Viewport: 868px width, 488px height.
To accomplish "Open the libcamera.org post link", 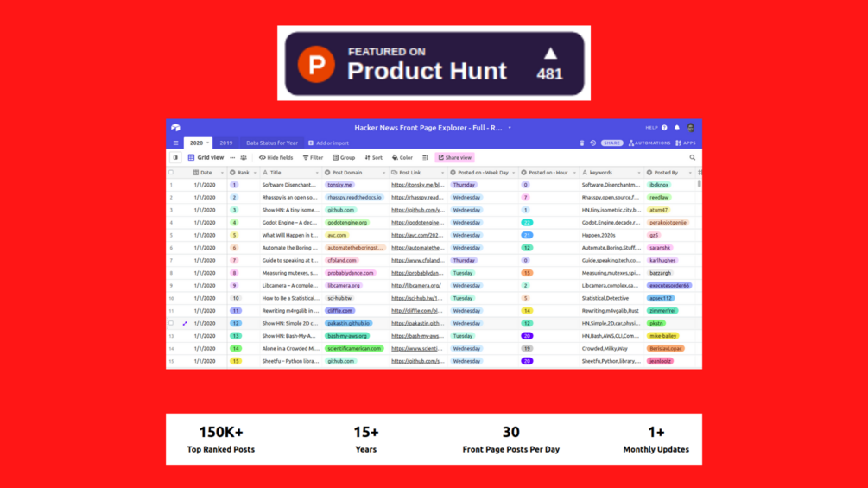I will [416, 286].
